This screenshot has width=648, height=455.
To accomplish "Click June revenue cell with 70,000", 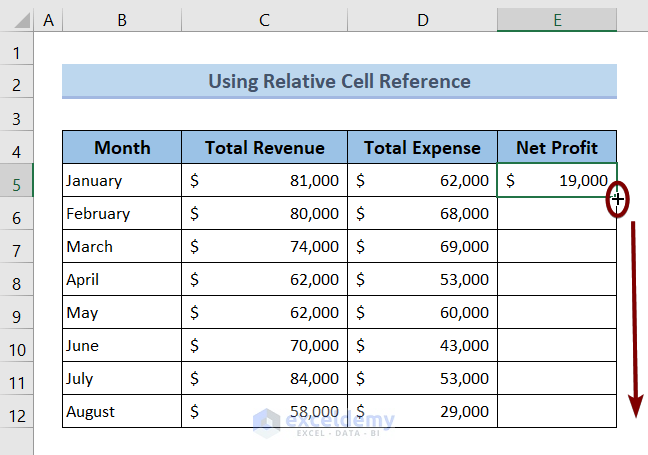I will click(x=264, y=346).
